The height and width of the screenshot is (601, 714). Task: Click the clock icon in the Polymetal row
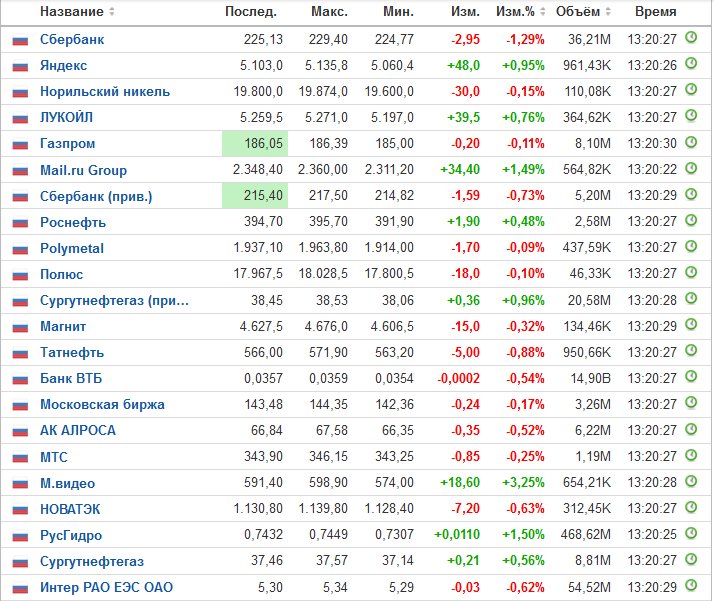[x=691, y=246]
